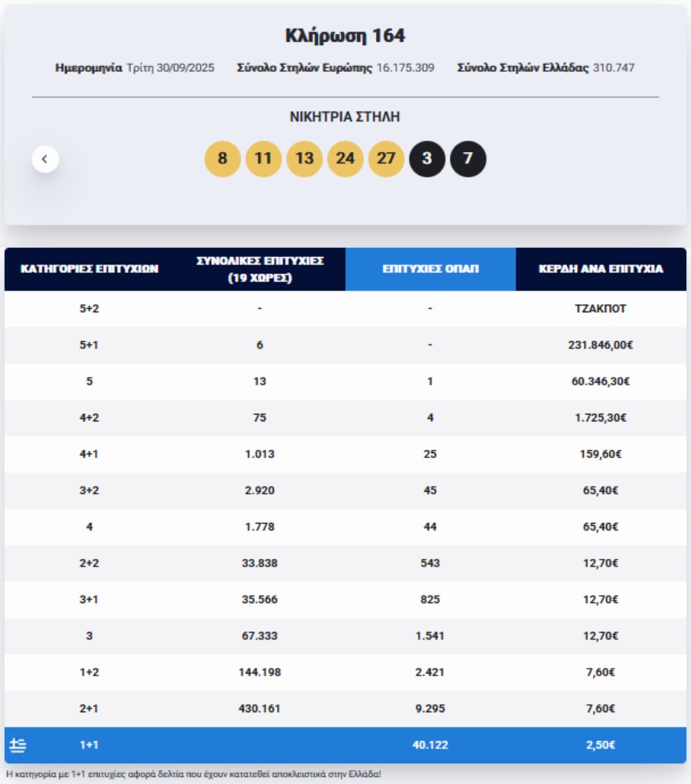
Task: Click the yellow ball number 27
Action: click(x=386, y=159)
